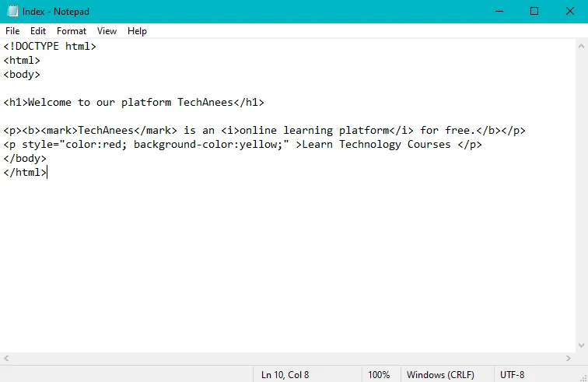Click the Learn Technology Courses text

point(376,145)
